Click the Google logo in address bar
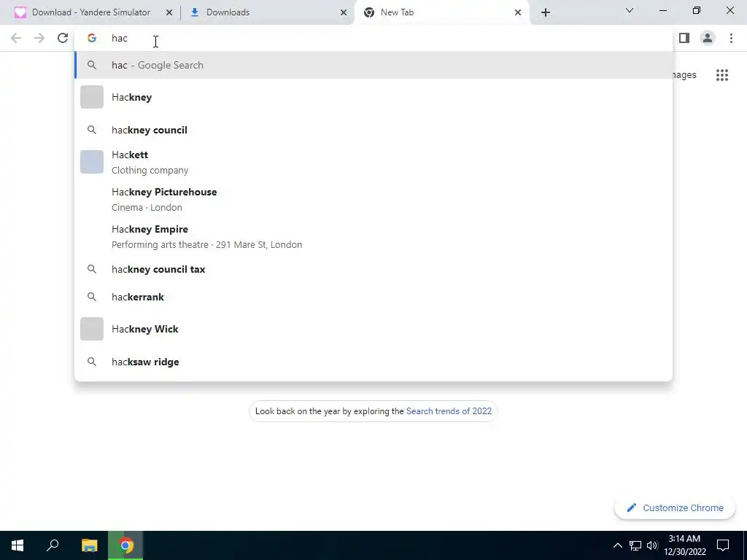This screenshot has height=560, width=747. pyautogui.click(x=92, y=38)
